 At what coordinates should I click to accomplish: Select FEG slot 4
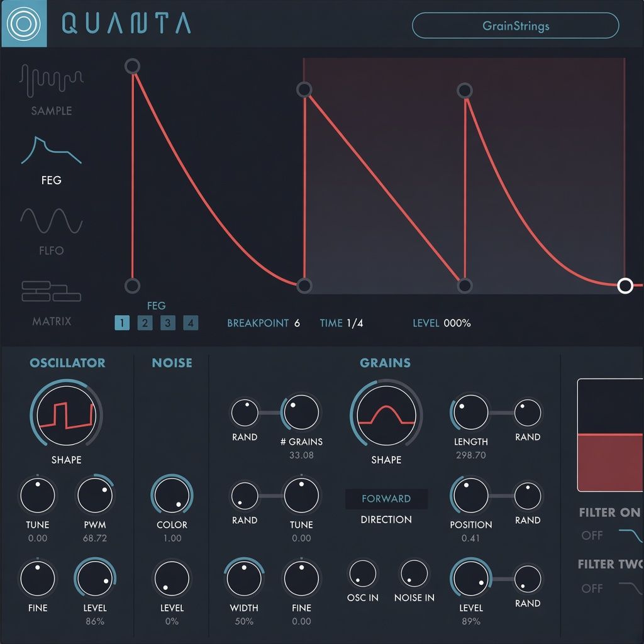tap(191, 323)
